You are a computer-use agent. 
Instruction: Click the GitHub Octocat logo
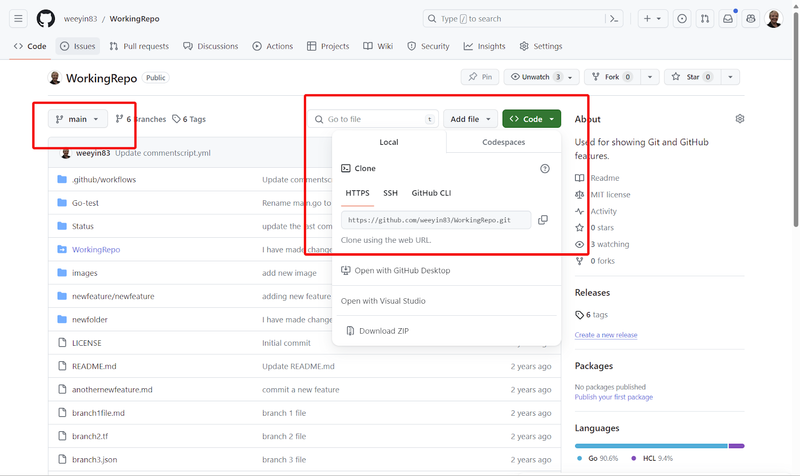coord(45,19)
